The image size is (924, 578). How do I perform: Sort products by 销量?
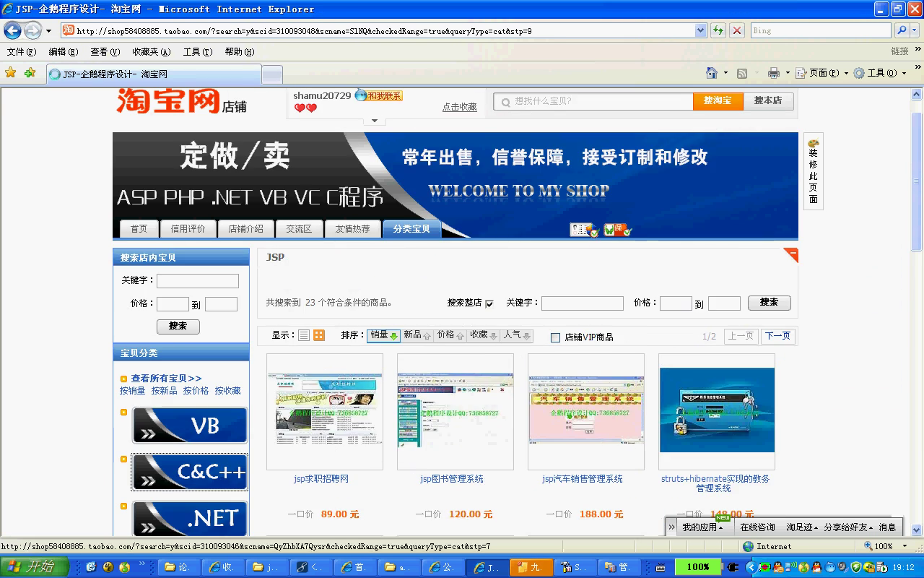383,335
